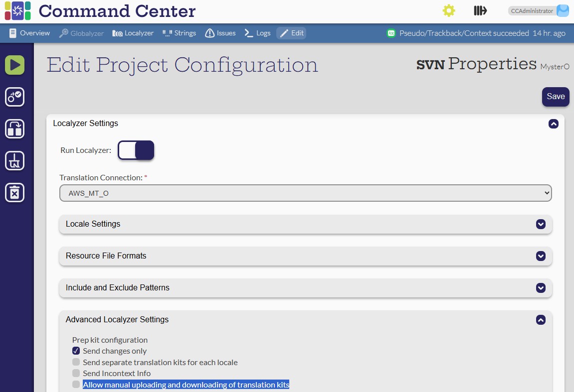Expand the Locale Settings section
This screenshot has width=574, height=392.
tap(541, 224)
